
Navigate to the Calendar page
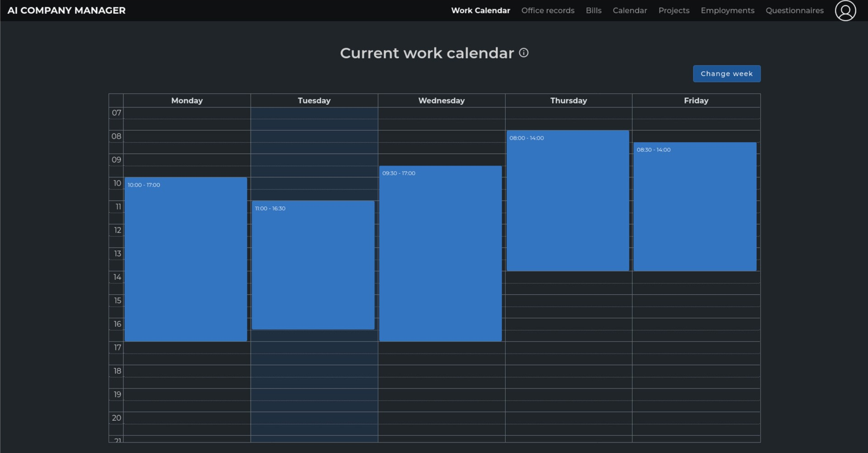[x=629, y=10]
